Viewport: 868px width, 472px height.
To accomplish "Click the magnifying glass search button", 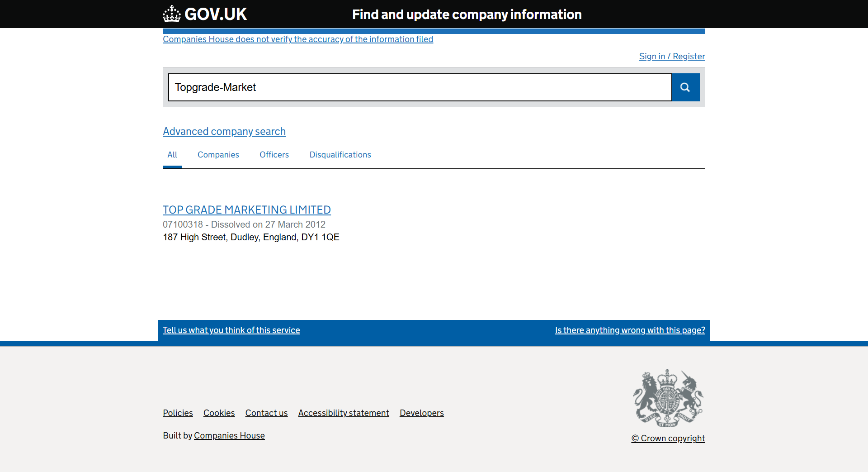I will 685,87.
